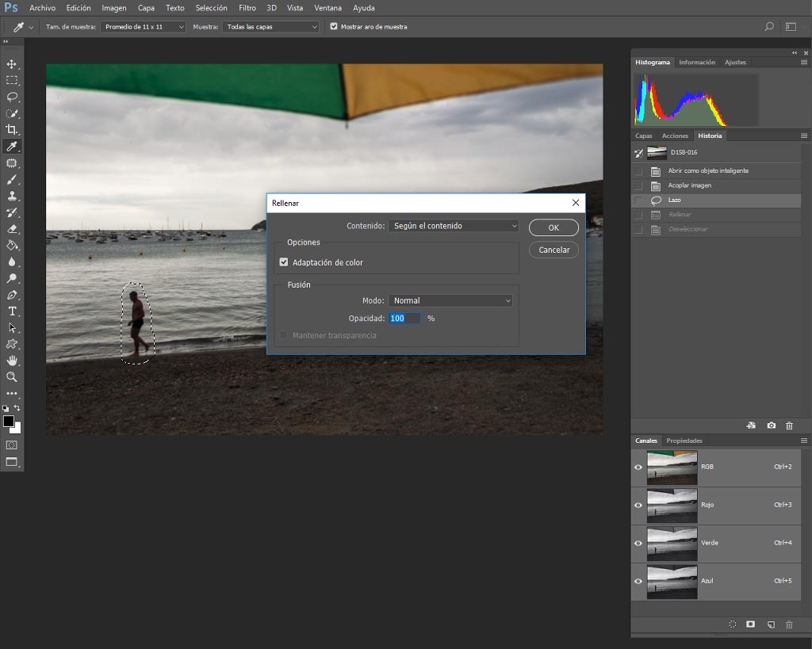Open the Histograma panel menu
This screenshot has width=812, height=649.
point(804,62)
